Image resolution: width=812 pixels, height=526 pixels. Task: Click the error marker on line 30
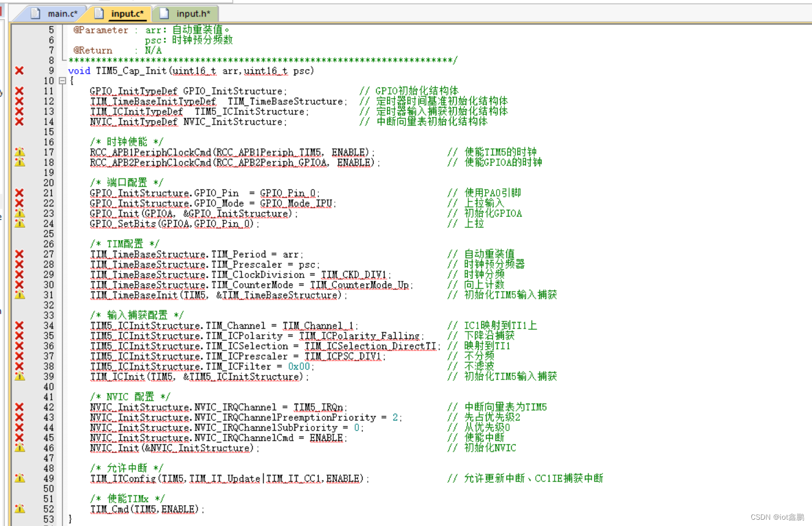19,285
